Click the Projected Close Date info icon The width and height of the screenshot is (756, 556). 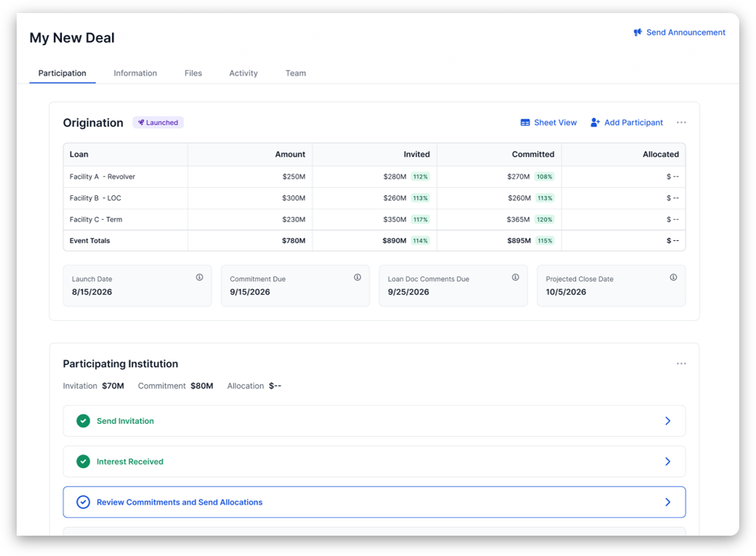click(673, 277)
